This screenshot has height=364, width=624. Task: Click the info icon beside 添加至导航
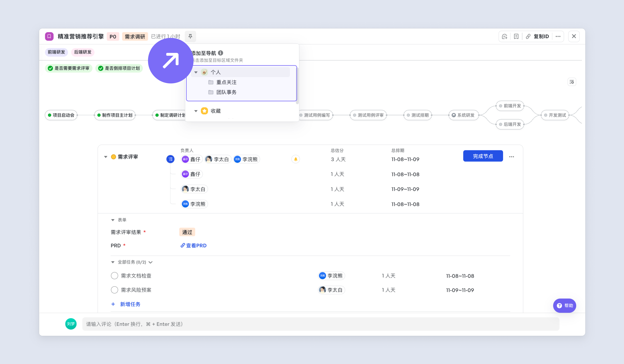tap(221, 53)
